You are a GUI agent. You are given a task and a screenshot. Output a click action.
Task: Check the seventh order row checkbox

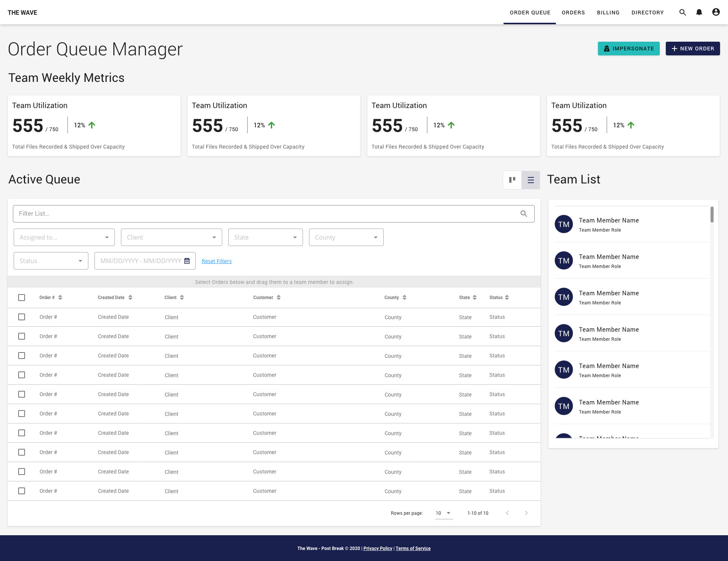22,433
